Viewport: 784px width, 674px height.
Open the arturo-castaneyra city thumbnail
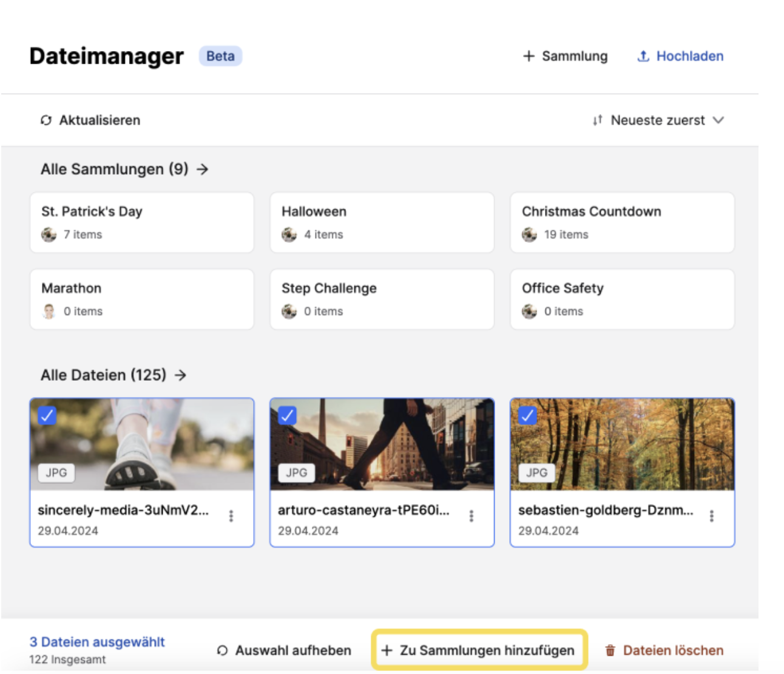tap(382, 444)
